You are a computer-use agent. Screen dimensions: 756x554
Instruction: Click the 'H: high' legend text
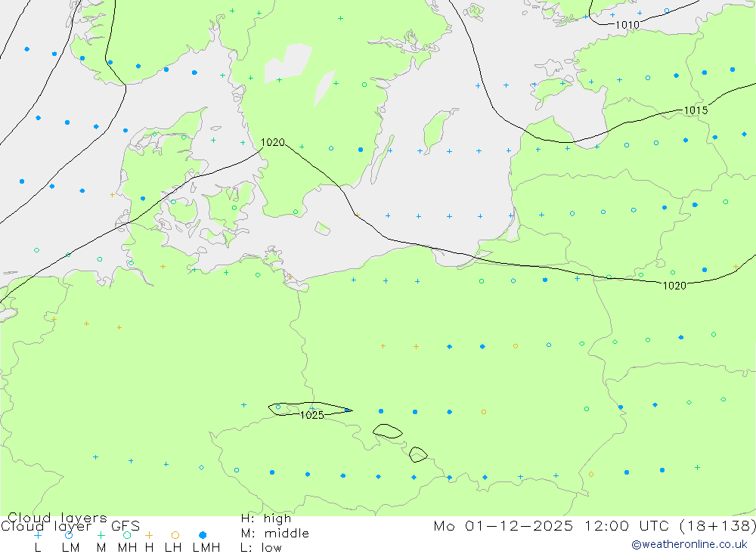point(265,518)
